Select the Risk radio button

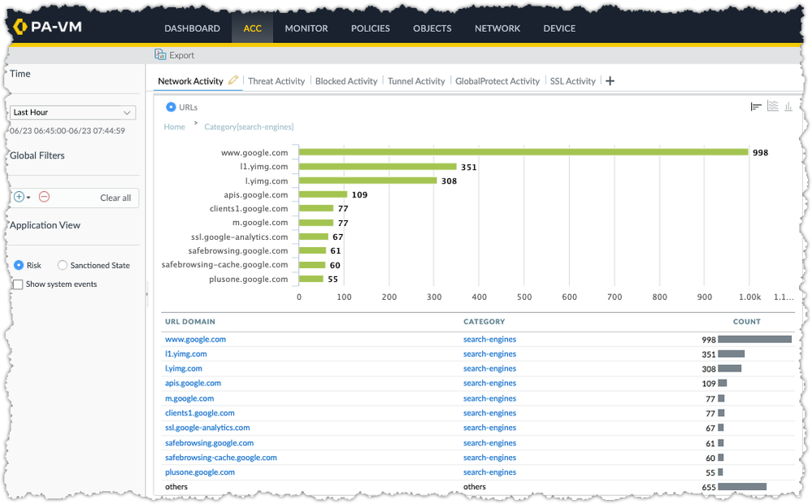(x=19, y=265)
